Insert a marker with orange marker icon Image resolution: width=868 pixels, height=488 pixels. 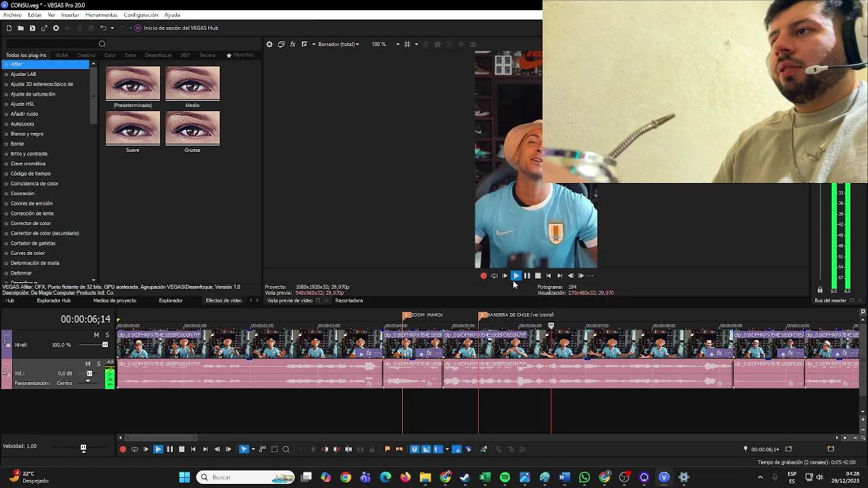387,449
